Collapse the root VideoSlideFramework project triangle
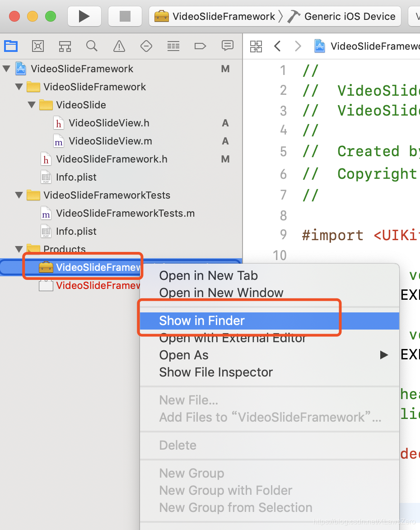The height and width of the screenshot is (530, 420). [6, 69]
